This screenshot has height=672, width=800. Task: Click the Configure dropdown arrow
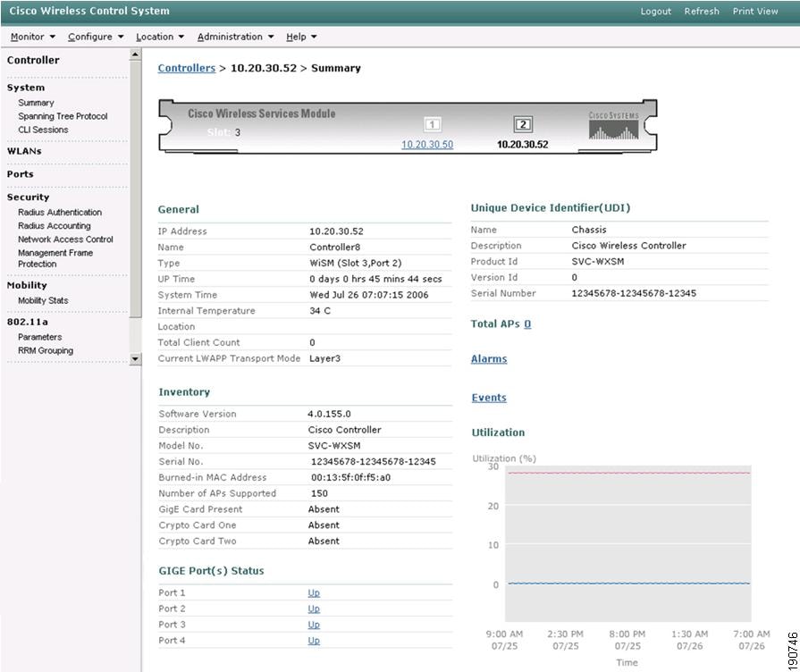121,37
